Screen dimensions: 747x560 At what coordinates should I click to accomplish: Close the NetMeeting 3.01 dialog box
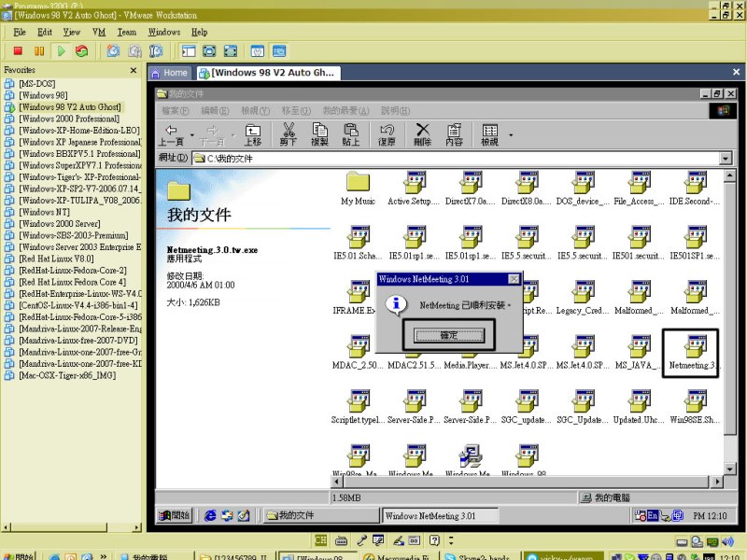click(514, 279)
